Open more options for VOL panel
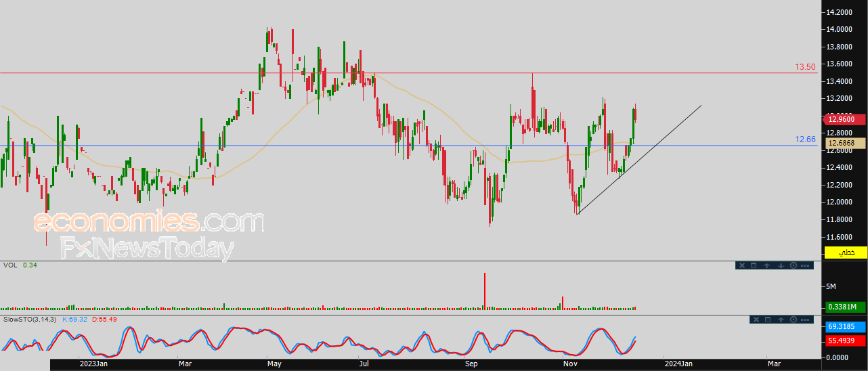 click(x=805, y=265)
